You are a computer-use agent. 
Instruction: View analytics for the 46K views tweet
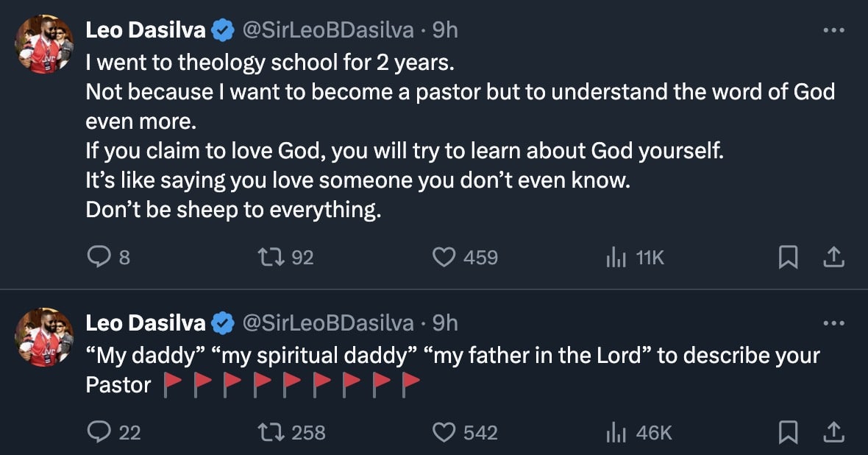coord(615,433)
